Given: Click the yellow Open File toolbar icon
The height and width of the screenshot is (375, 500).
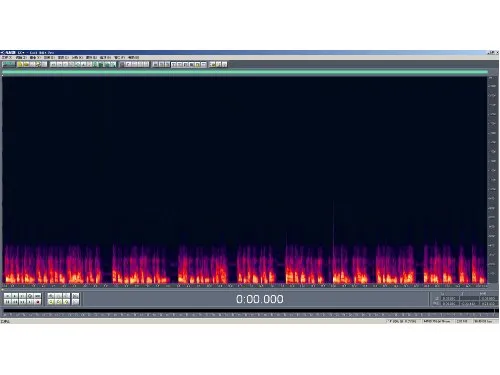Looking at the screenshot, I should (20, 64).
